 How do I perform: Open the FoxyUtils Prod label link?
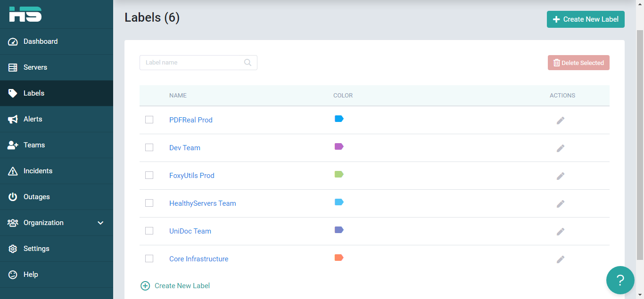click(192, 176)
